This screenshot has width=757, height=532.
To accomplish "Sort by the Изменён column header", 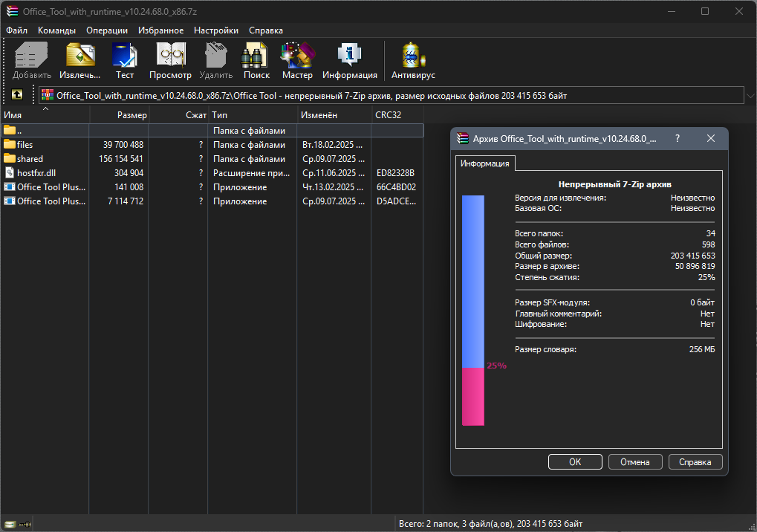I will pyautogui.click(x=334, y=115).
